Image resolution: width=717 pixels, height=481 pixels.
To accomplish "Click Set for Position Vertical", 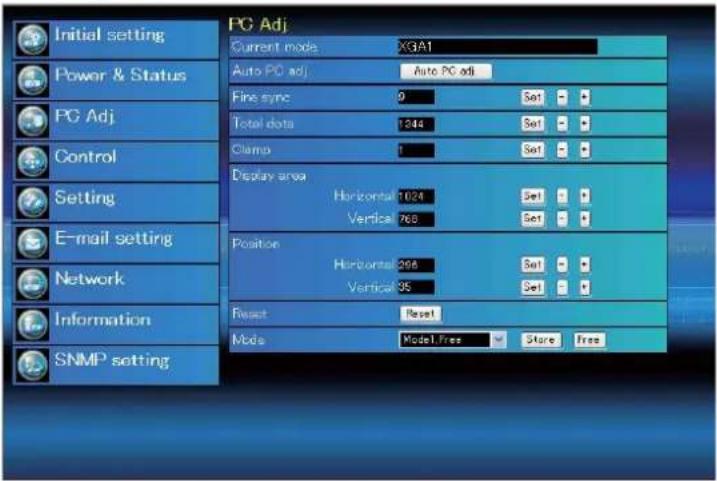I will click(533, 287).
